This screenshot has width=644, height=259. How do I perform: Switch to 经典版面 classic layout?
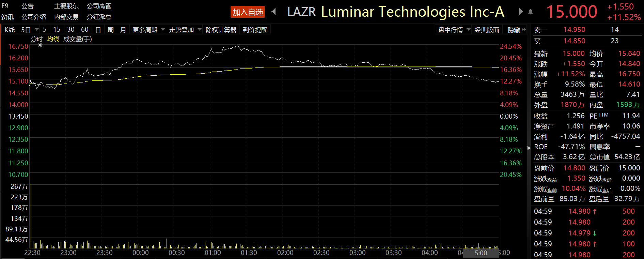click(x=487, y=30)
